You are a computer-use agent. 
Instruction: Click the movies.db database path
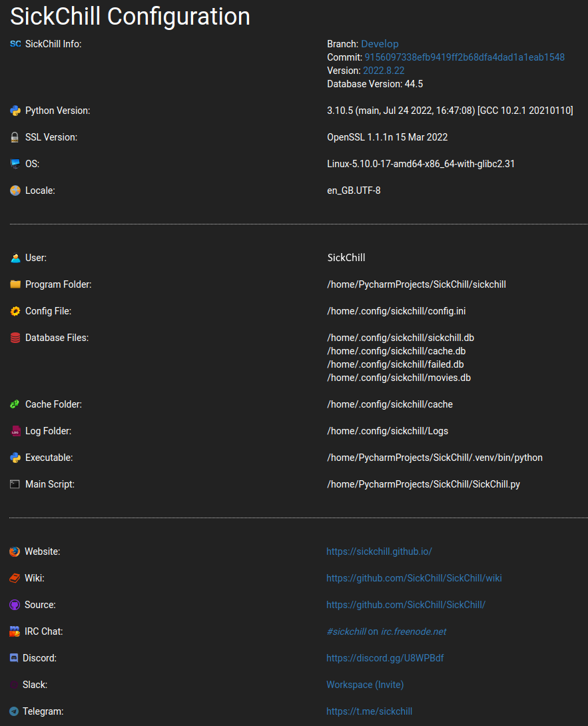[399, 378]
